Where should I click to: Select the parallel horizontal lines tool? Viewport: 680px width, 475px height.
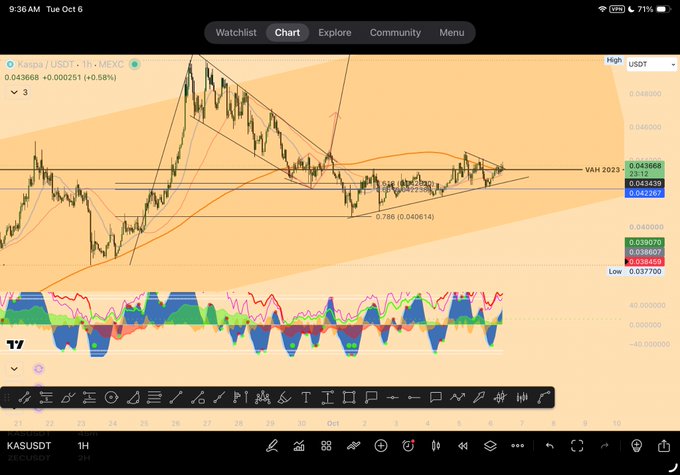coord(154,397)
